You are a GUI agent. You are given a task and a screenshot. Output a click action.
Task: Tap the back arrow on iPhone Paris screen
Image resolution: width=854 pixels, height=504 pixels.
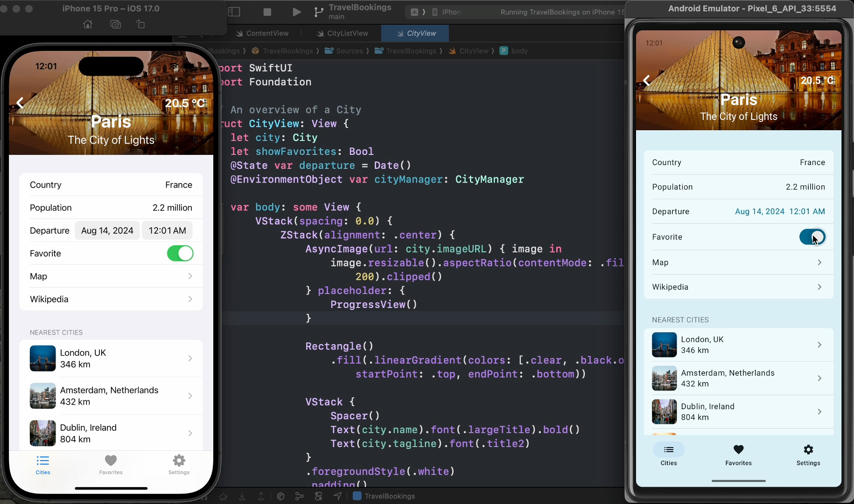pos(20,103)
